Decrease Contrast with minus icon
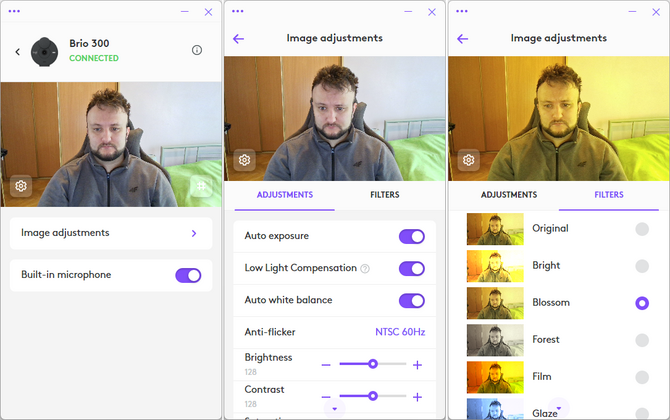Screen dimensions: 670x420 pyautogui.click(x=326, y=397)
